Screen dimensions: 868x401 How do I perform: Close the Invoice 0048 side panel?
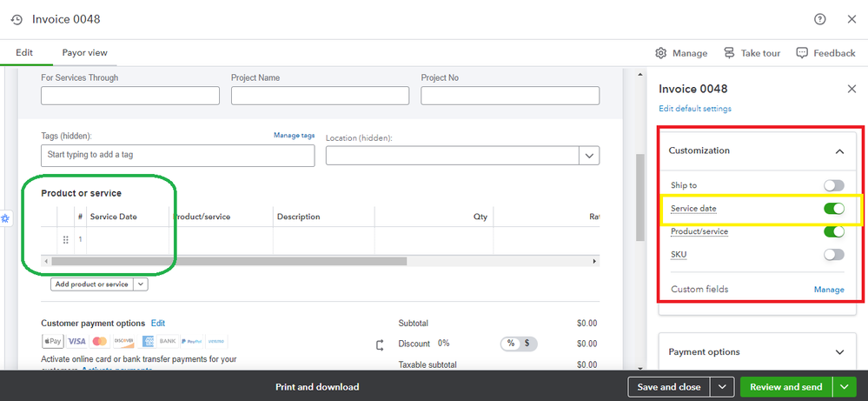(851, 89)
